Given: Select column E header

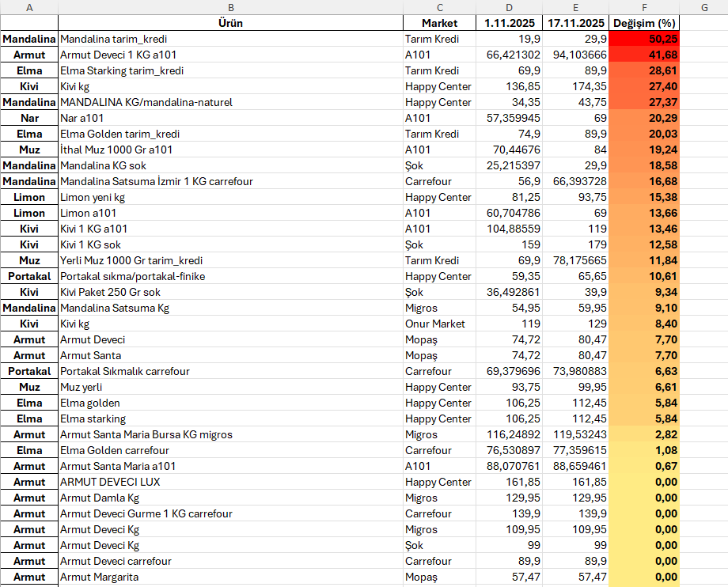Looking at the screenshot, I should point(576,7).
